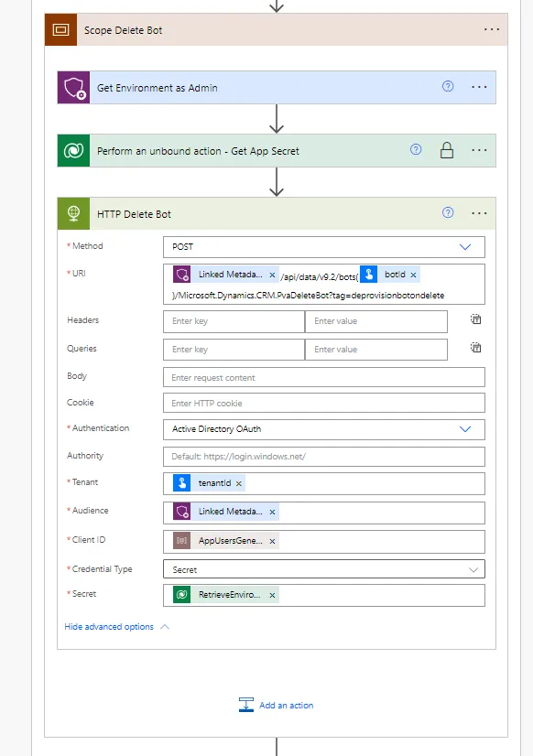
Task: Click Hide advanced options link
Action: pyautogui.click(x=109, y=627)
